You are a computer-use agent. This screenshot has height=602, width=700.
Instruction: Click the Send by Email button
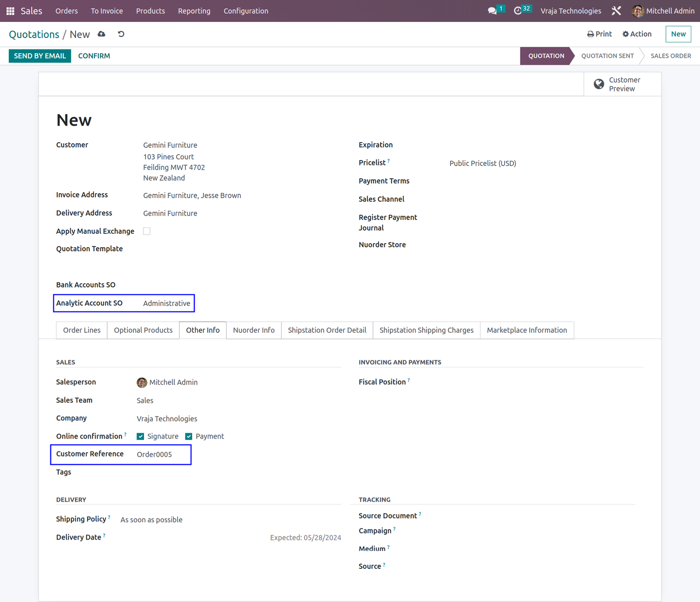40,56
